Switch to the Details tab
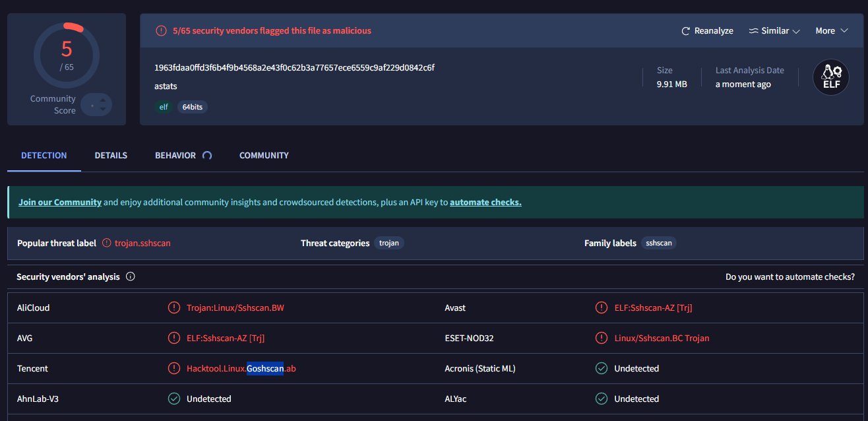Image resolution: width=868 pixels, height=421 pixels. click(x=111, y=156)
